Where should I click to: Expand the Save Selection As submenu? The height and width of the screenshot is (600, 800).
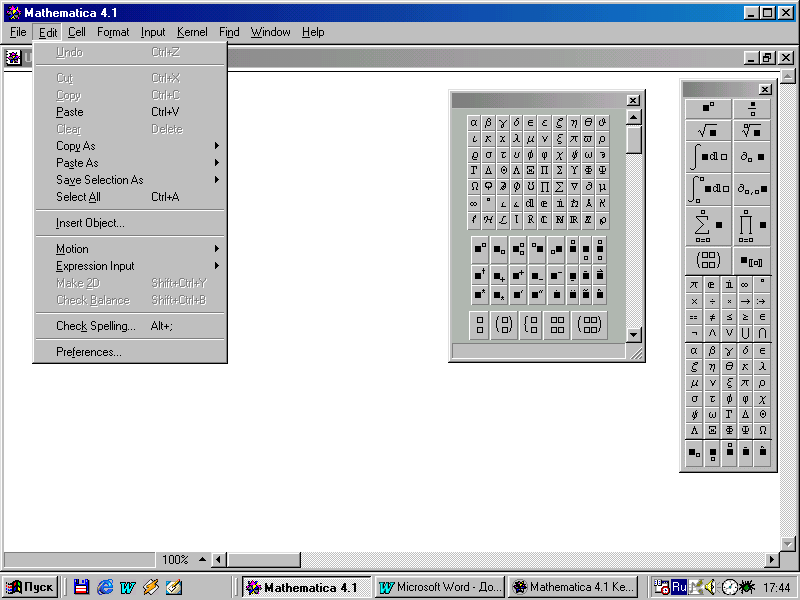(130, 180)
